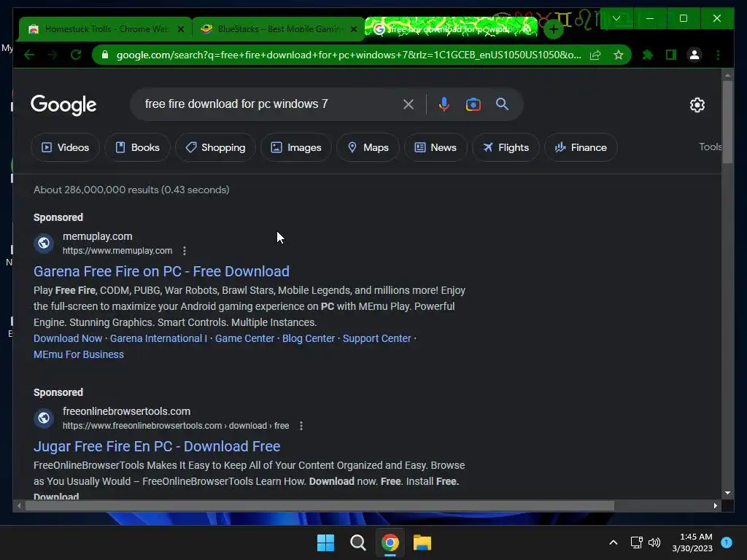Filter results by Maps
747x560 pixels.
coord(368,147)
